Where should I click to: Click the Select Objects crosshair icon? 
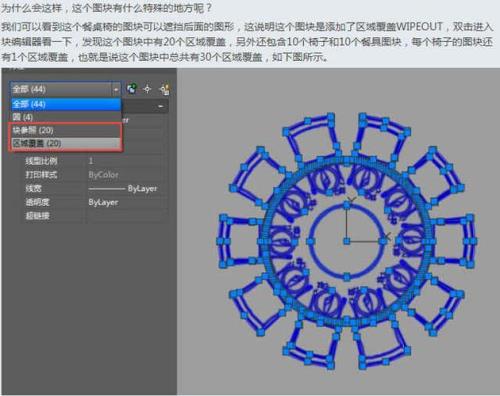tap(147, 89)
